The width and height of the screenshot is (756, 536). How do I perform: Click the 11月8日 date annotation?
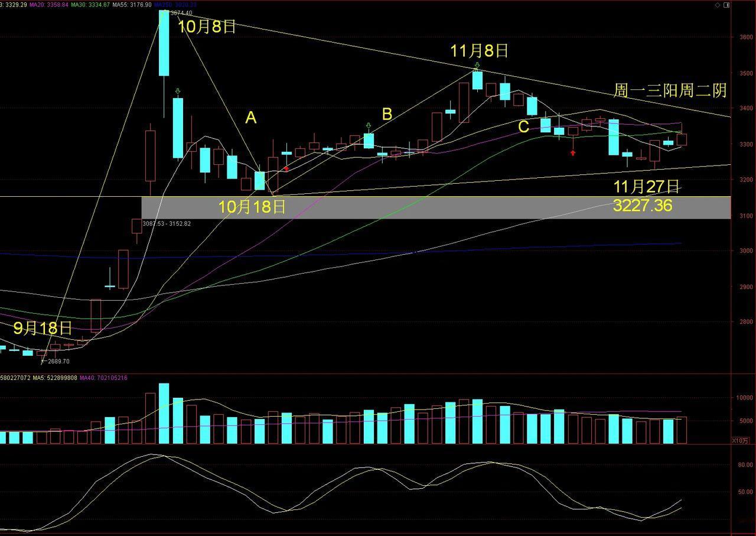479,51
